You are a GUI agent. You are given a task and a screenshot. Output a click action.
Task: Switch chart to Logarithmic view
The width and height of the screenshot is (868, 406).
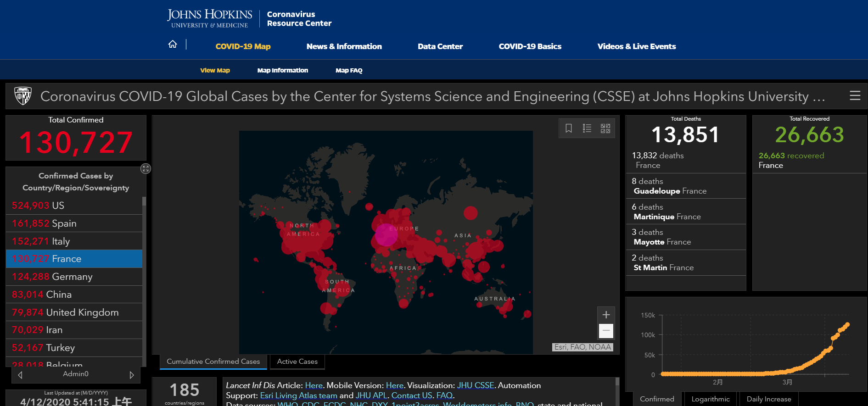(x=710, y=399)
